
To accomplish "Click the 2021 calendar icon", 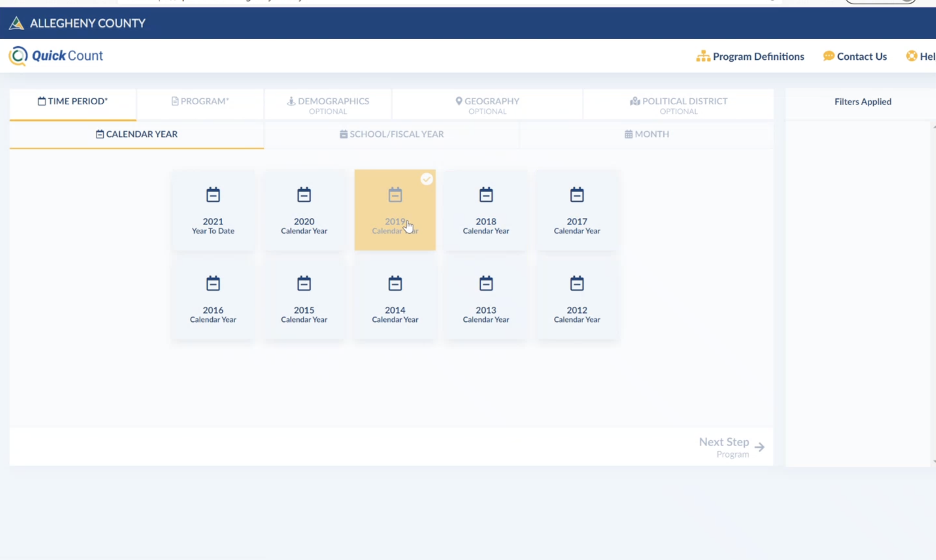I will point(213,195).
